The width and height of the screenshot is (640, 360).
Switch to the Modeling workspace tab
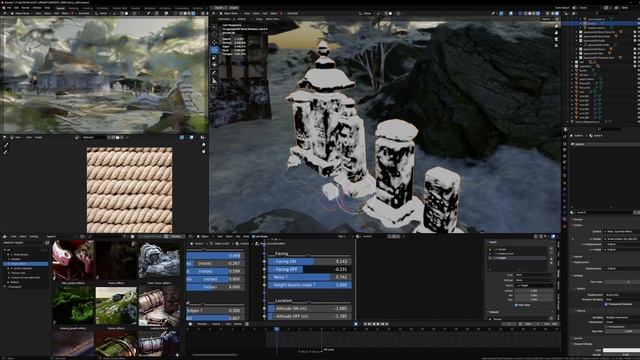click(x=73, y=8)
